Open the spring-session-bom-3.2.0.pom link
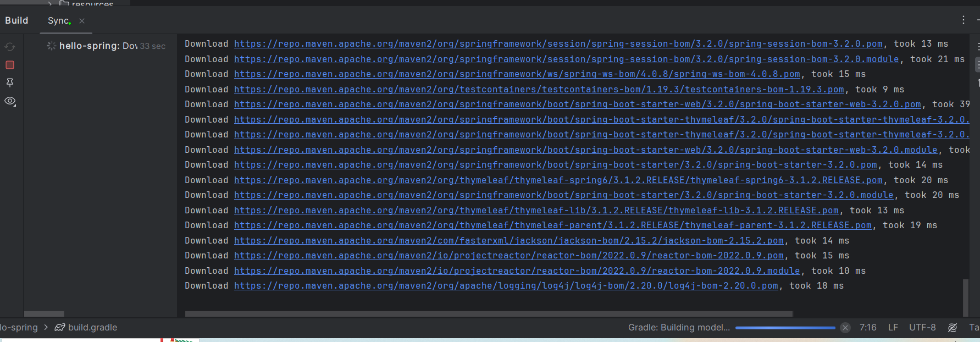Screen dimensions: 980x342 558,44
